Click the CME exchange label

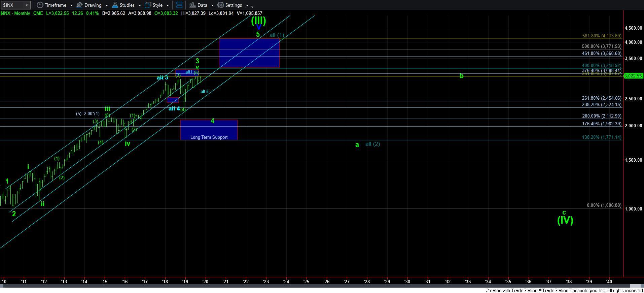coord(38,13)
